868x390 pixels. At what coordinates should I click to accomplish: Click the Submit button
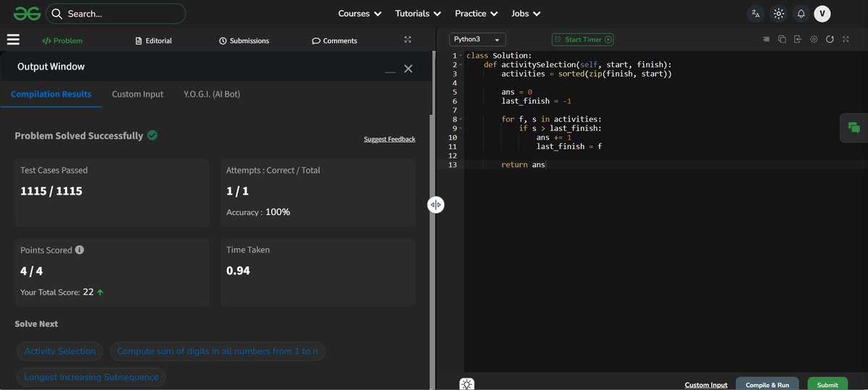click(827, 384)
